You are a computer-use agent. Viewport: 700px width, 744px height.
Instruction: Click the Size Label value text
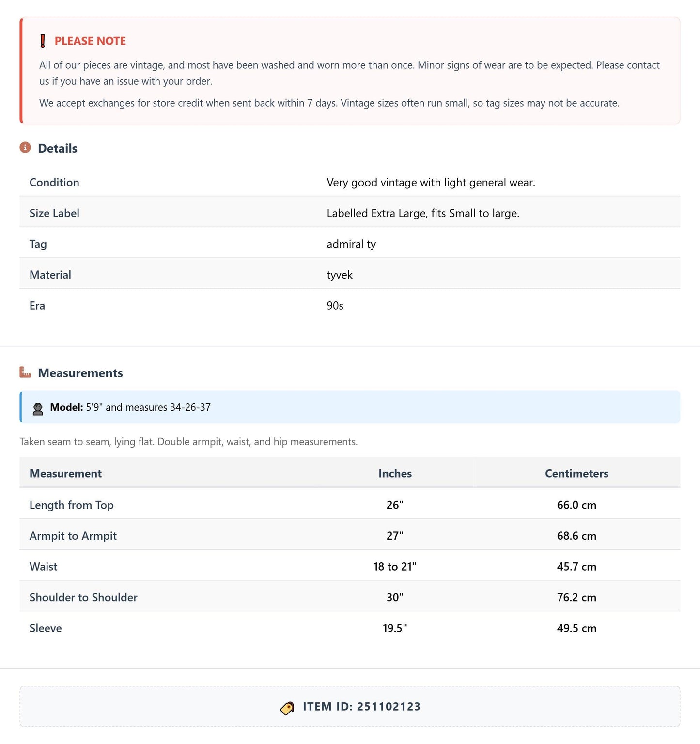[x=423, y=213]
